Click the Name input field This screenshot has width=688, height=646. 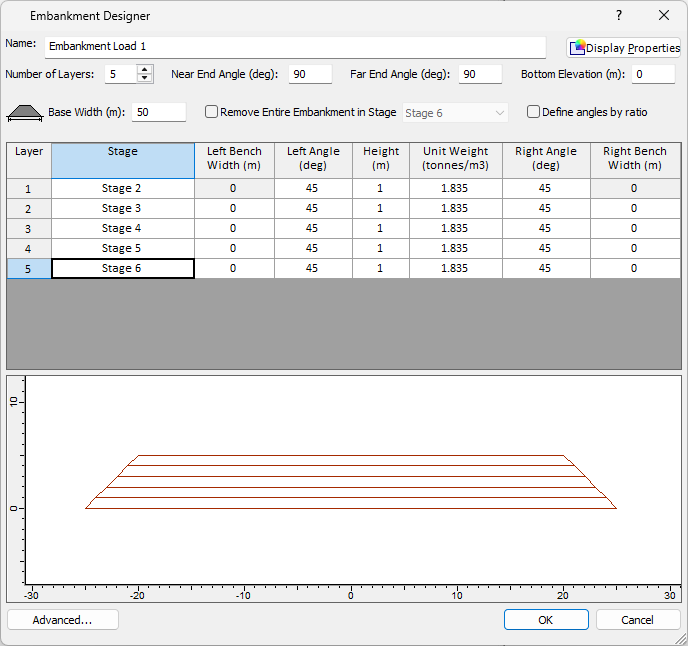click(x=295, y=47)
